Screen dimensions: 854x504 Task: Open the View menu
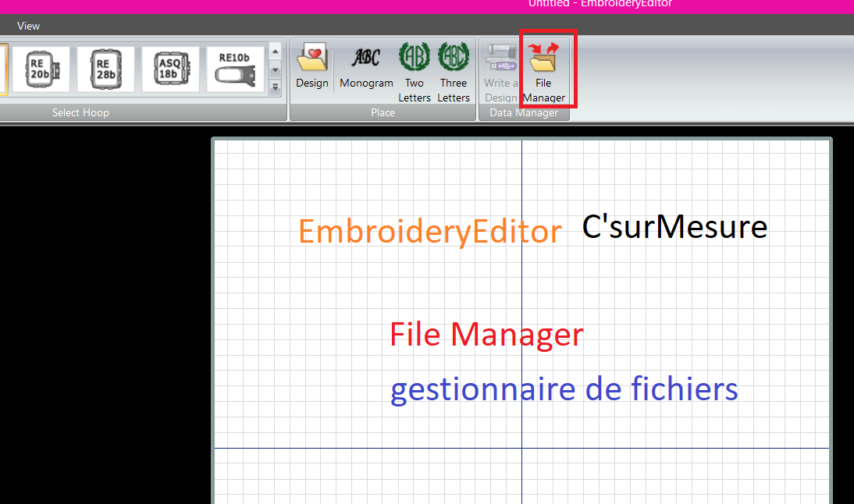[x=28, y=25]
